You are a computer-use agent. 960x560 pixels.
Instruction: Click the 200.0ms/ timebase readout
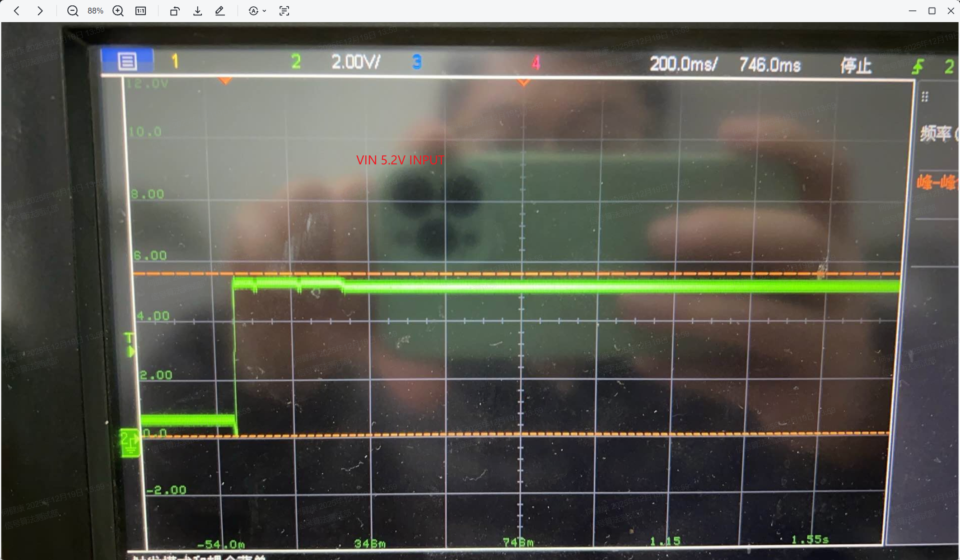[684, 64]
